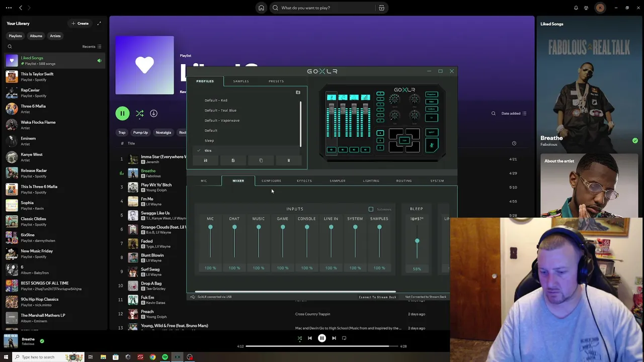The image size is (644, 362).
Task: Pause the Liked Songs playlist with green button
Action: pos(122,114)
